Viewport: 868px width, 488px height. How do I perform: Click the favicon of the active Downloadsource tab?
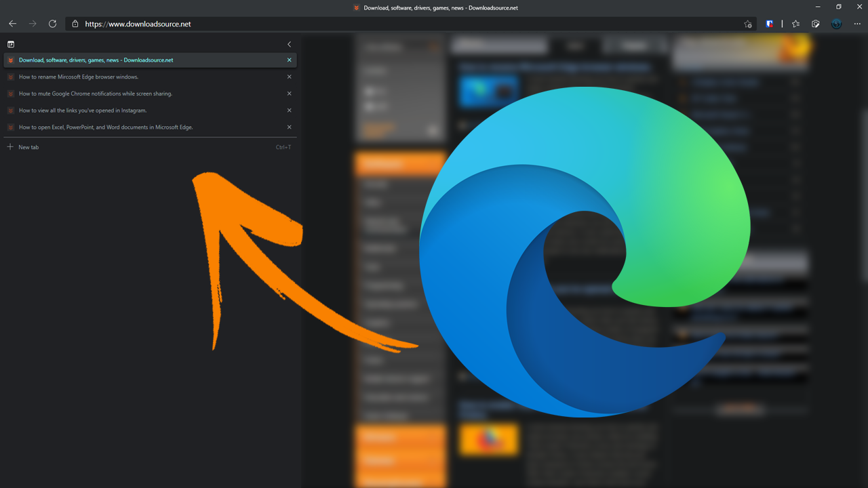click(11, 60)
